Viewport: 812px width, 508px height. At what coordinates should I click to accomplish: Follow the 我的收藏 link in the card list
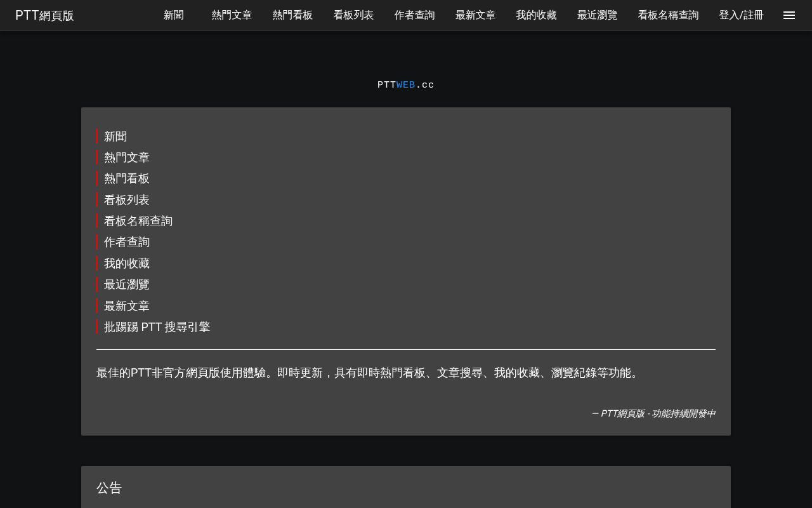click(127, 264)
